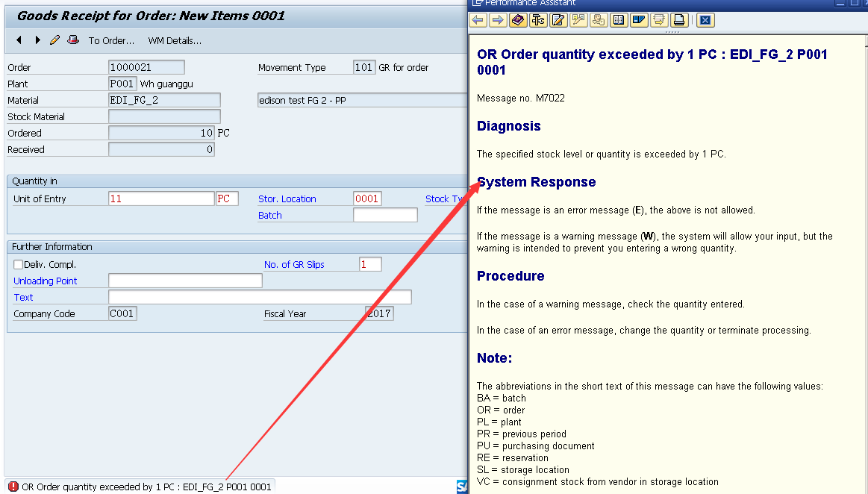Click the Movement Type field 101

coord(364,67)
